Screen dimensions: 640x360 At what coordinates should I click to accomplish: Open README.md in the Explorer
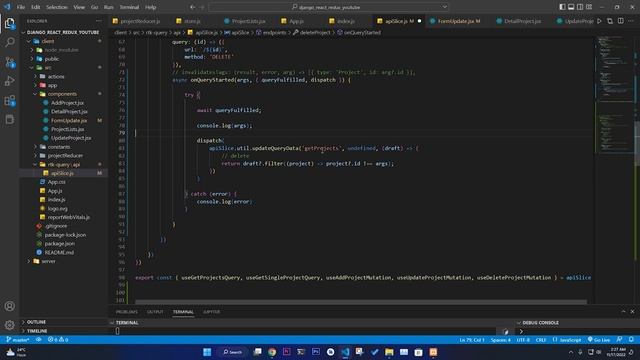coord(59,253)
